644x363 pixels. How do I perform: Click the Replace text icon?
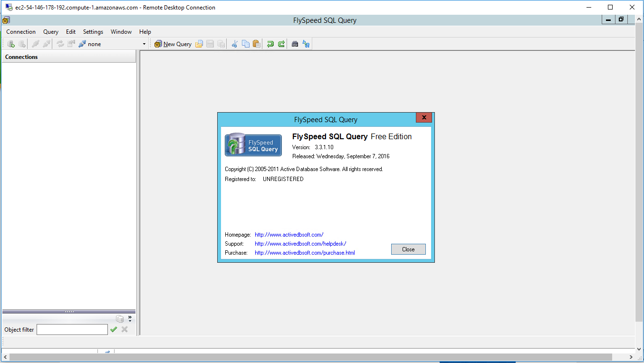[x=306, y=44]
